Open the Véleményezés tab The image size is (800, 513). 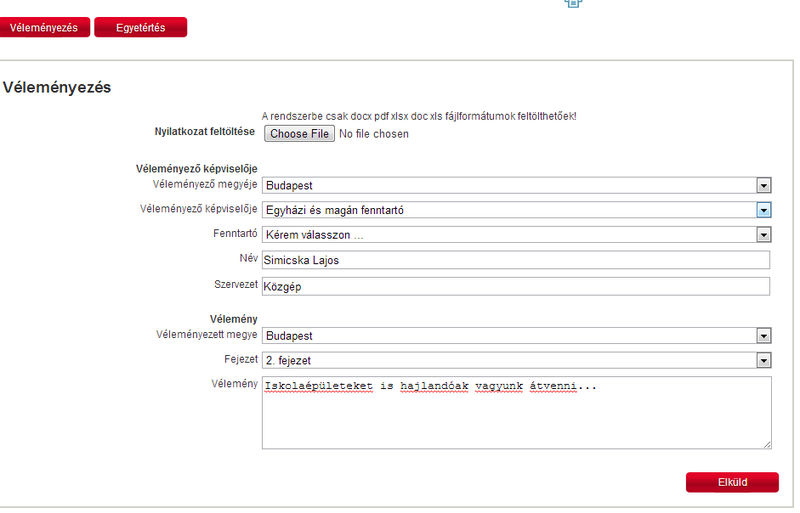pyautogui.click(x=44, y=28)
